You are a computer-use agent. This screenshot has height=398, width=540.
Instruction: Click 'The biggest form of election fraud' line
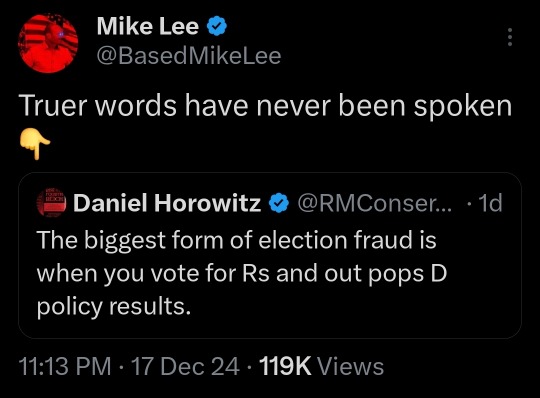click(237, 240)
